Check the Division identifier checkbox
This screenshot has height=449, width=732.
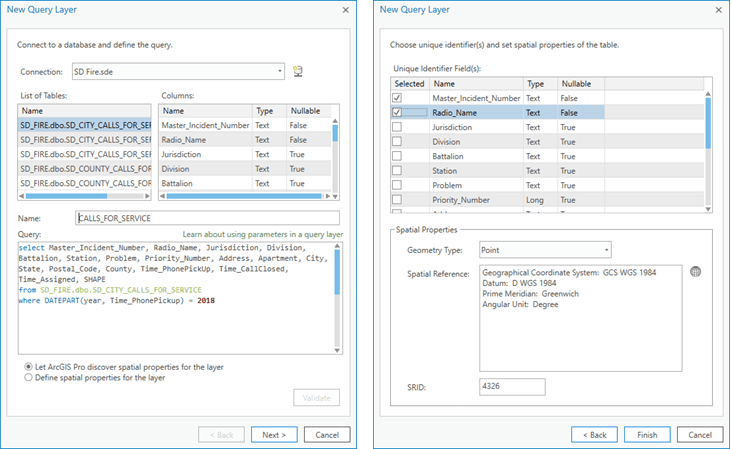[x=397, y=141]
